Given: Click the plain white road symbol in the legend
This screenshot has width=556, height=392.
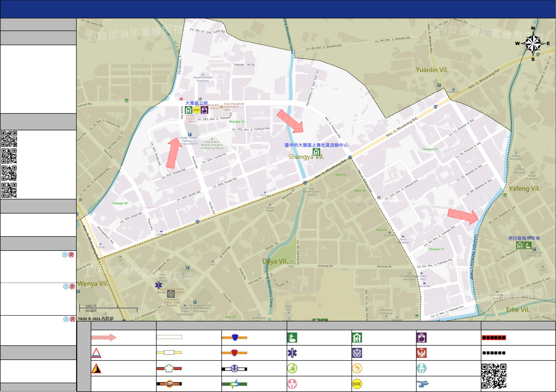Looking at the screenshot, I should [169, 337].
